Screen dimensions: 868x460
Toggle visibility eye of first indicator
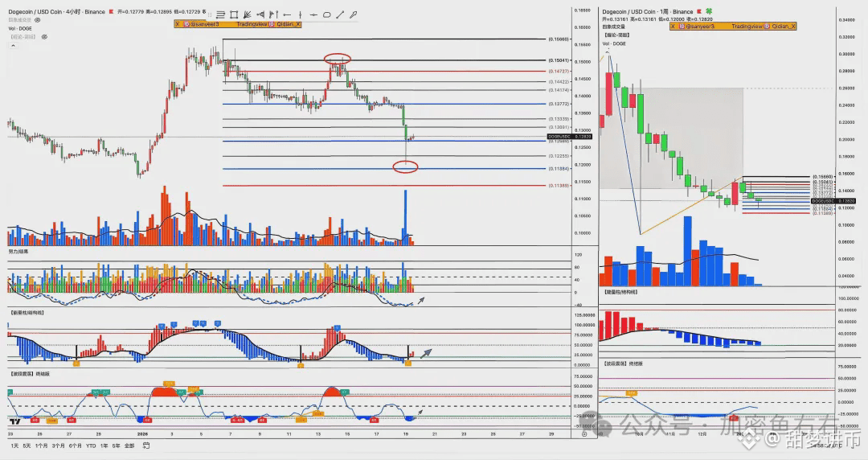[x=38, y=20]
